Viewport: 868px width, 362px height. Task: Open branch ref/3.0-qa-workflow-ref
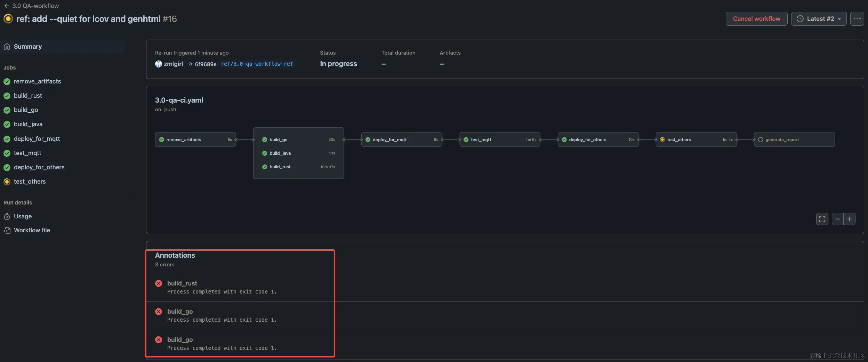257,64
